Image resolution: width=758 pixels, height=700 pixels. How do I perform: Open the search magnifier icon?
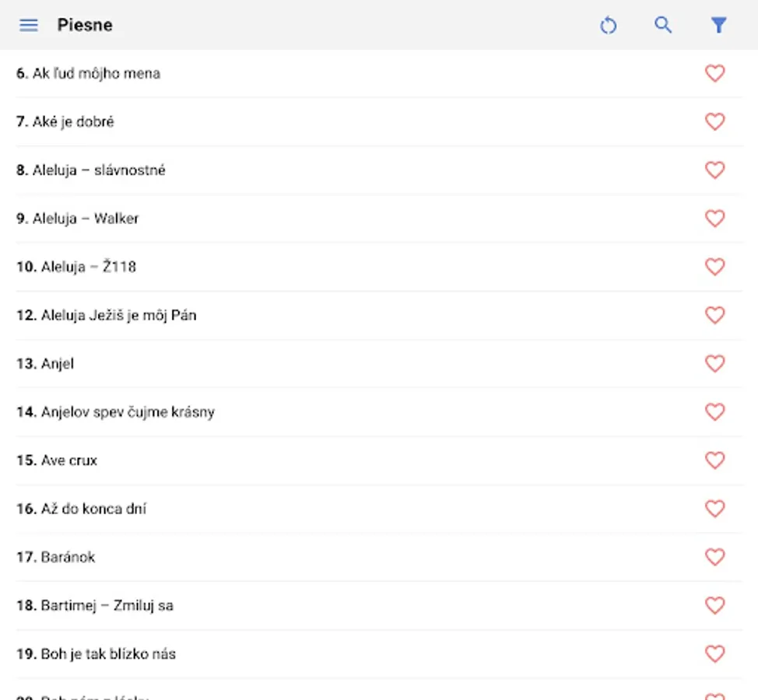[x=663, y=25]
